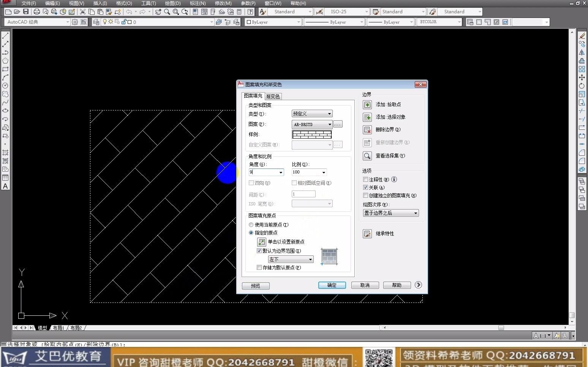Image resolution: width=588 pixels, height=367 pixels.
Task: Open the origin position dropdown 左下
Action: pos(291,259)
